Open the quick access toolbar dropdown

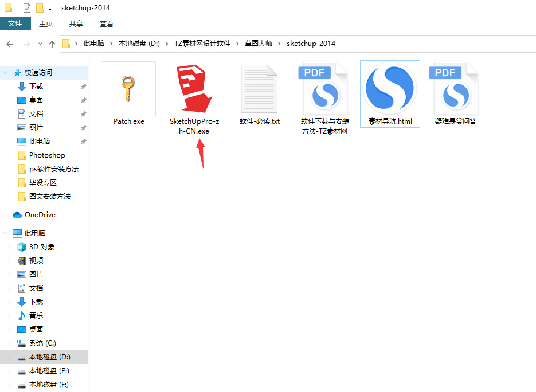pyautogui.click(x=50, y=8)
